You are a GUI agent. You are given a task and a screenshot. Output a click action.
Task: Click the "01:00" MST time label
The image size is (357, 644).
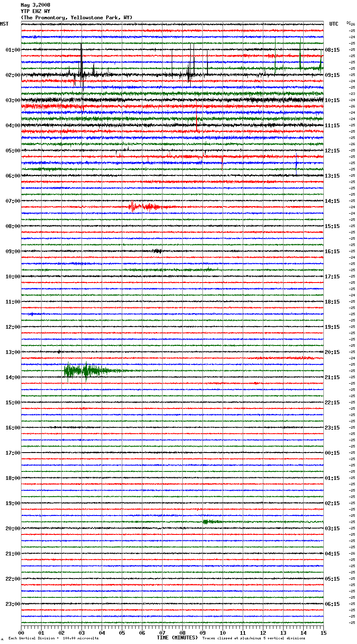13,50
